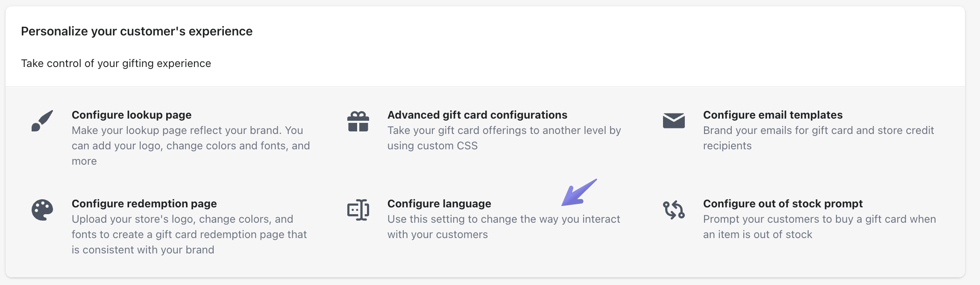Screen dimensions: 980x285
Task: Click the custom CSS description text
Action: pyautogui.click(x=504, y=138)
